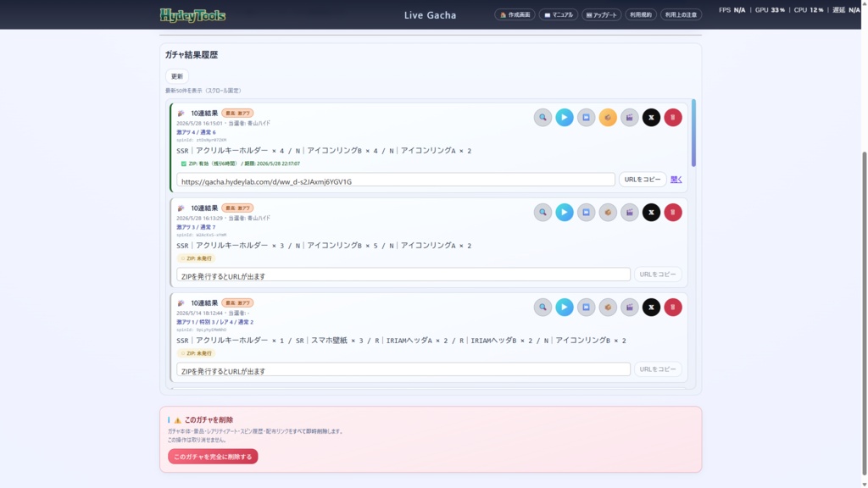This screenshot has width=868, height=488.
Task: Click URLをコピー on the 16:13:29 result
Action: (x=658, y=274)
